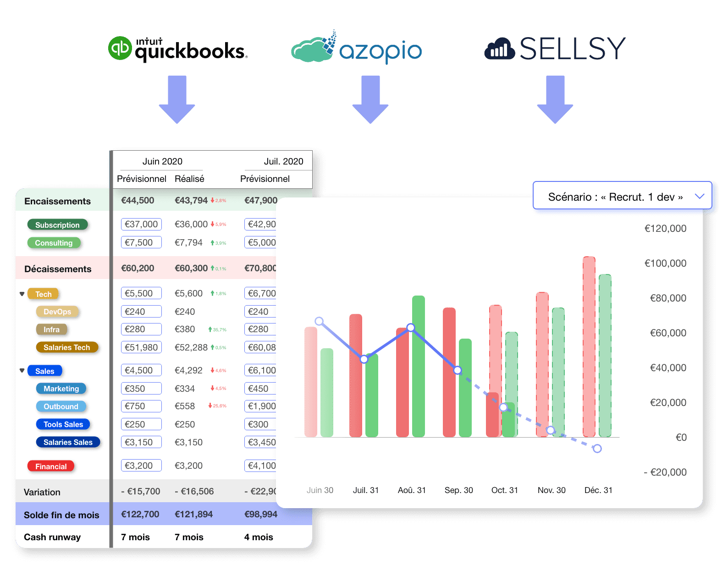Open the Scénario Recrut. 1 dev dropdown

click(622, 196)
